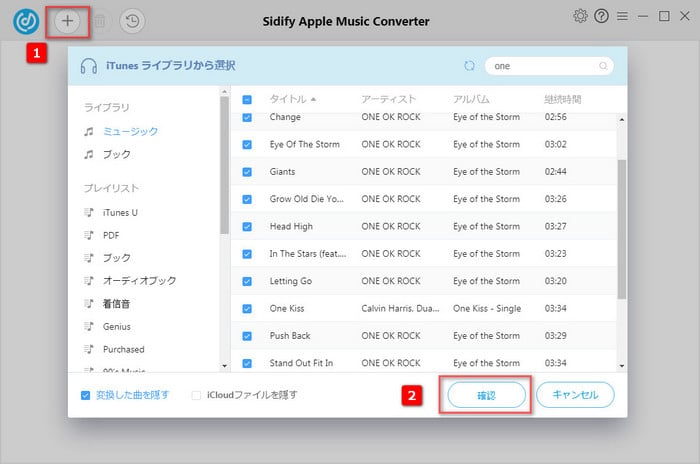Screen dimensions: 700x464
Task: Sort by 継続時間 column header
Action: [x=562, y=99]
